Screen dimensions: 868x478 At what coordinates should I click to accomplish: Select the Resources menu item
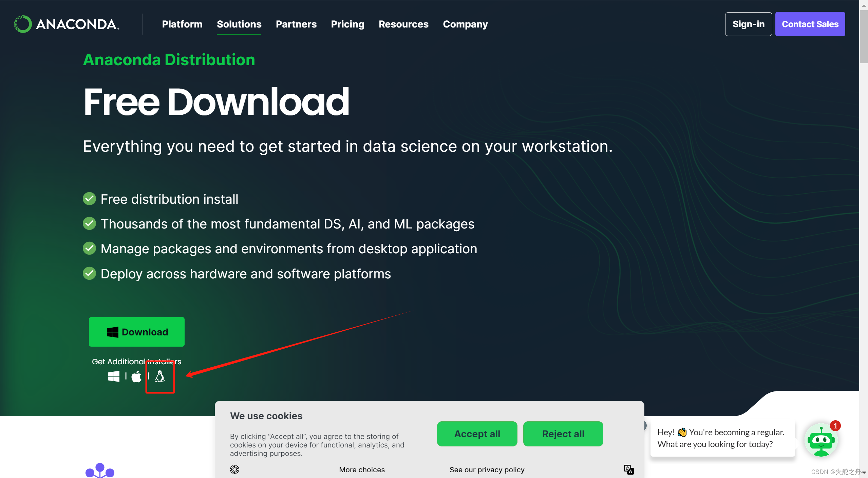tap(403, 24)
